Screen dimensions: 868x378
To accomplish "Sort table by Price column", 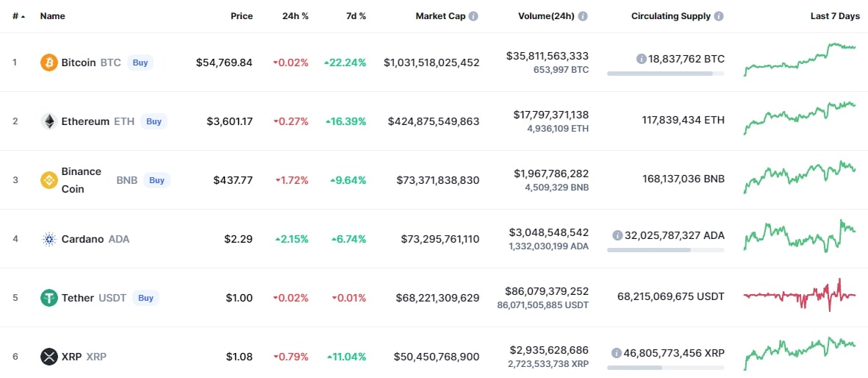I will [242, 17].
